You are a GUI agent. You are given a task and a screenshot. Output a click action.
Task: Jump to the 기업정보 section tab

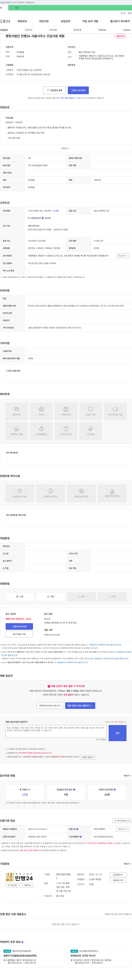pyautogui.click(x=126, y=30)
